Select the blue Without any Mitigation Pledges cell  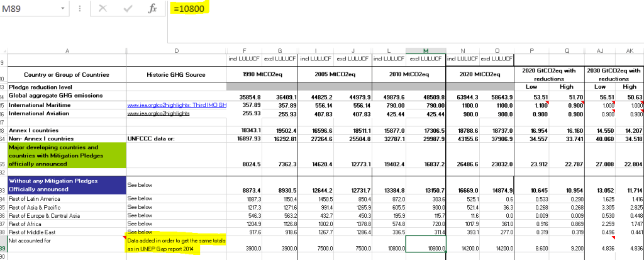click(66, 186)
